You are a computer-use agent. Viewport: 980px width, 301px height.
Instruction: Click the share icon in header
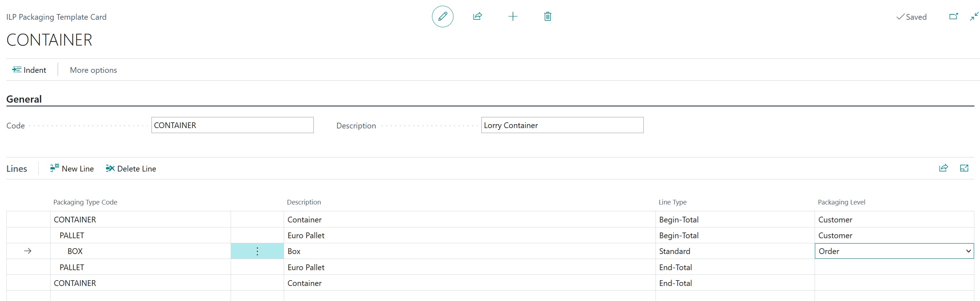477,17
